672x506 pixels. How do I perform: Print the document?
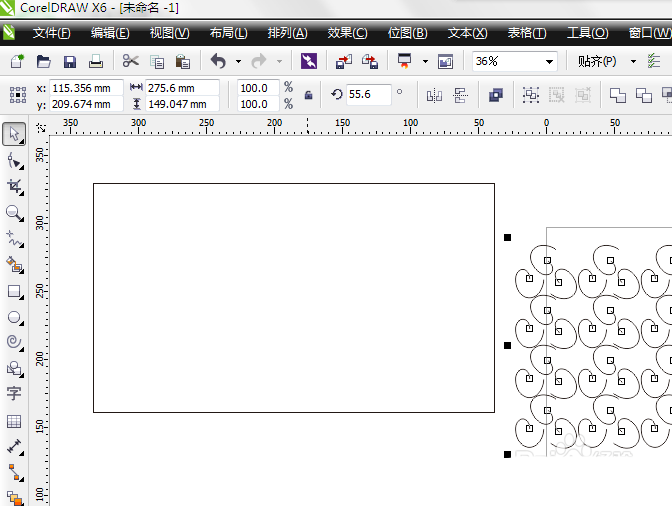pyautogui.click(x=96, y=61)
